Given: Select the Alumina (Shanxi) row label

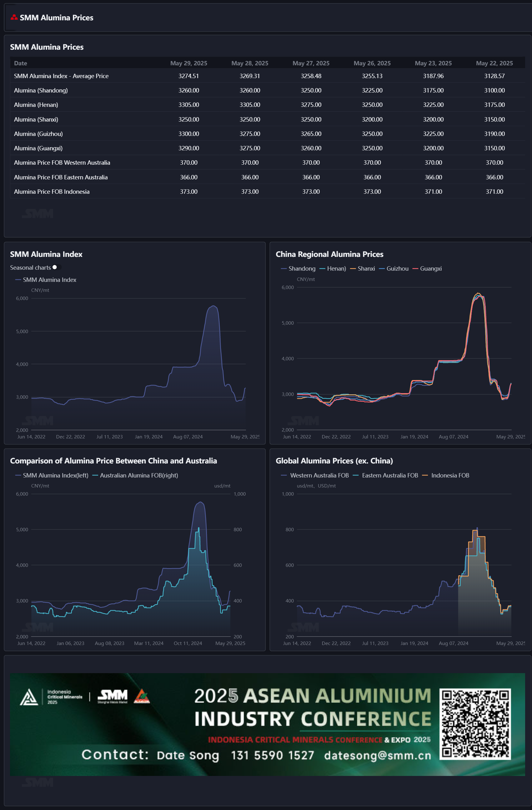Looking at the screenshot, I should 36,119.
